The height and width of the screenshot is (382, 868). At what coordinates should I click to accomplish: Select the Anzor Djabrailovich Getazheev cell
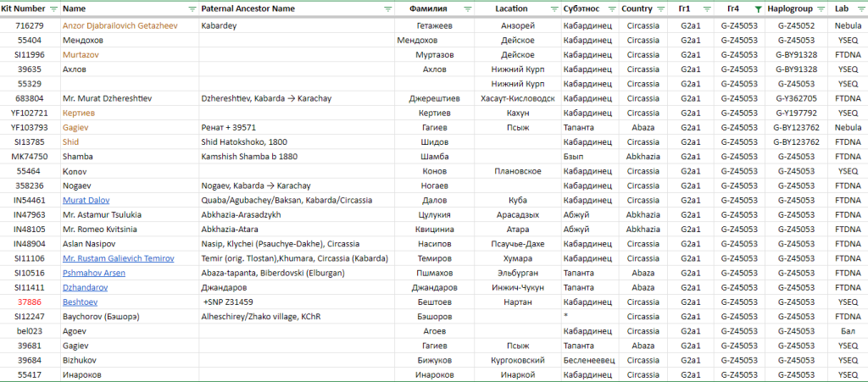pos(120,25)
